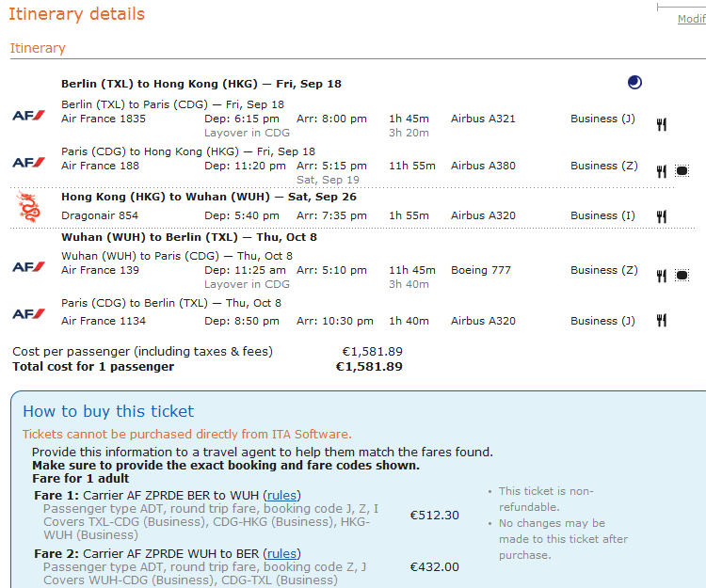Click the Fare 1 price €512.30

point(435,515)
